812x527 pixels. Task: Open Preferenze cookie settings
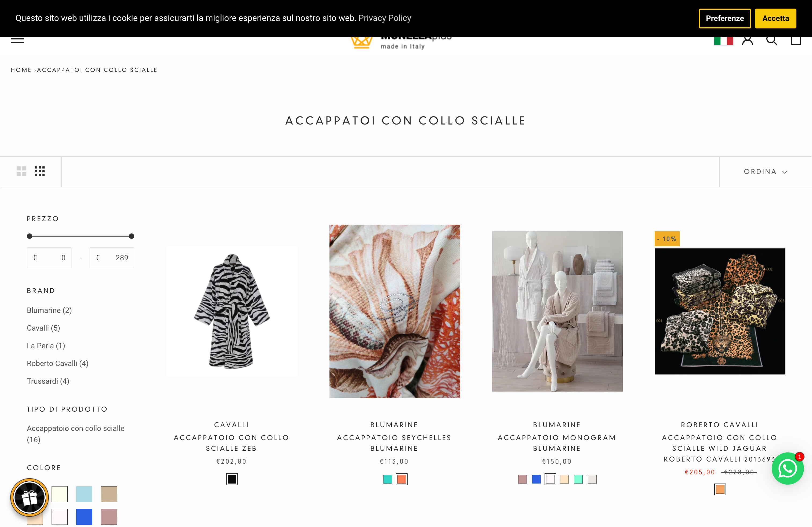click(x=725, y=18)
